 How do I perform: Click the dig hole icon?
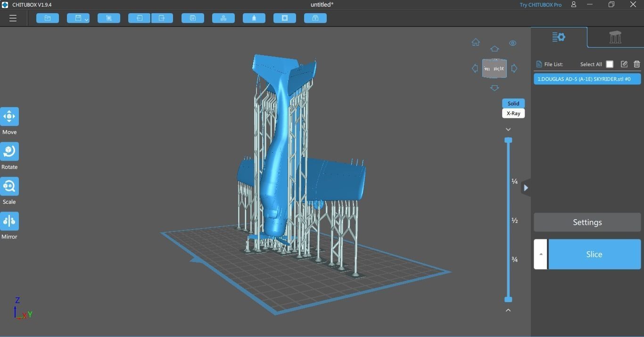coord(285,18)
